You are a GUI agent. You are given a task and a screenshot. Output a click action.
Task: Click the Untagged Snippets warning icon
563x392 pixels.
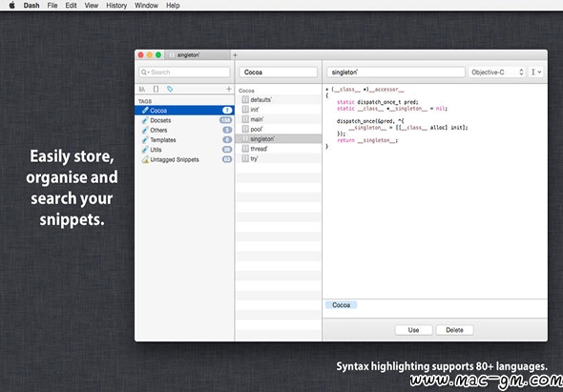tap(145, 159)
